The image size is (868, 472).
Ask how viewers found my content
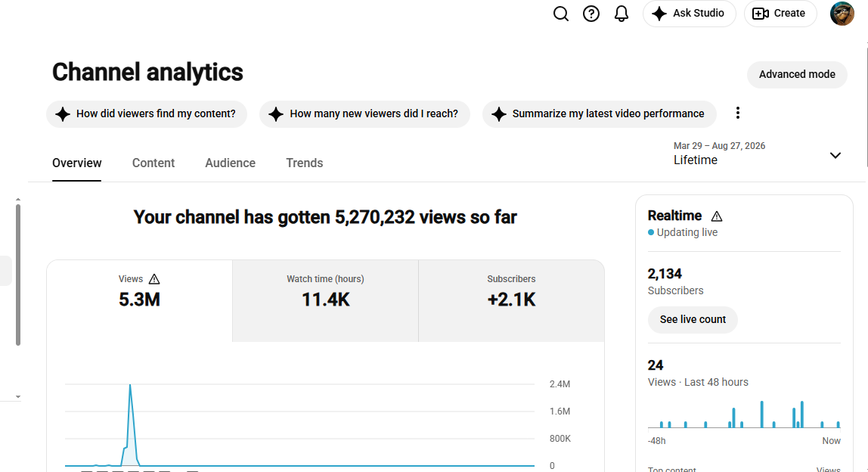pyautogui.click(x=147, y=113)
